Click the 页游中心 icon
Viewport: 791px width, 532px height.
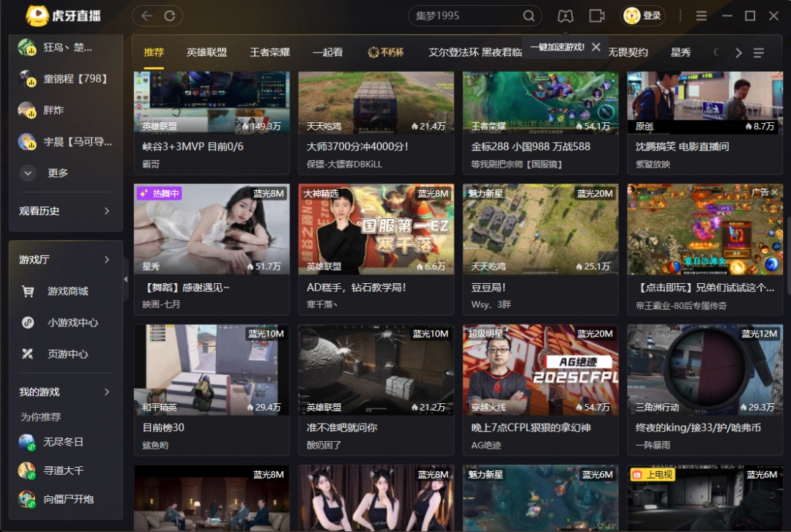pyautogui.click(x=28, y=354)
